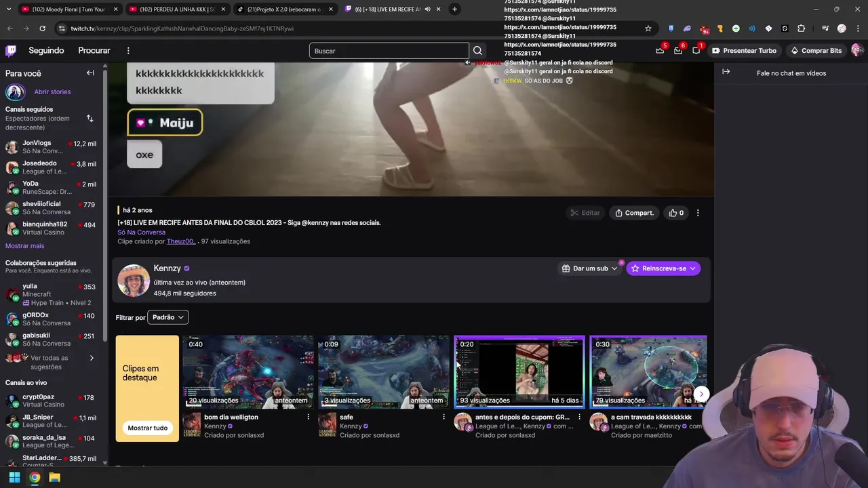
Task: Open Só Na Conversa category link
Action: (x=141, y=232)
